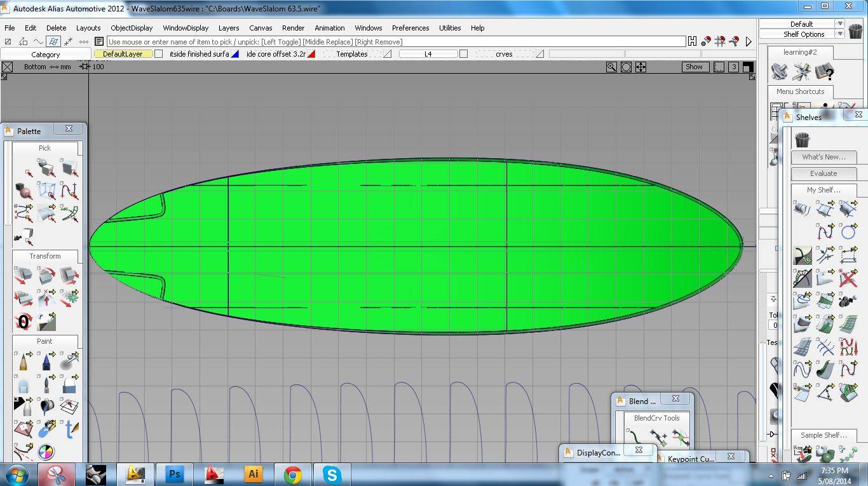Click the help book icon under learning#2
The width and height of the screenshot is (868, 486).
pos(824,72)
